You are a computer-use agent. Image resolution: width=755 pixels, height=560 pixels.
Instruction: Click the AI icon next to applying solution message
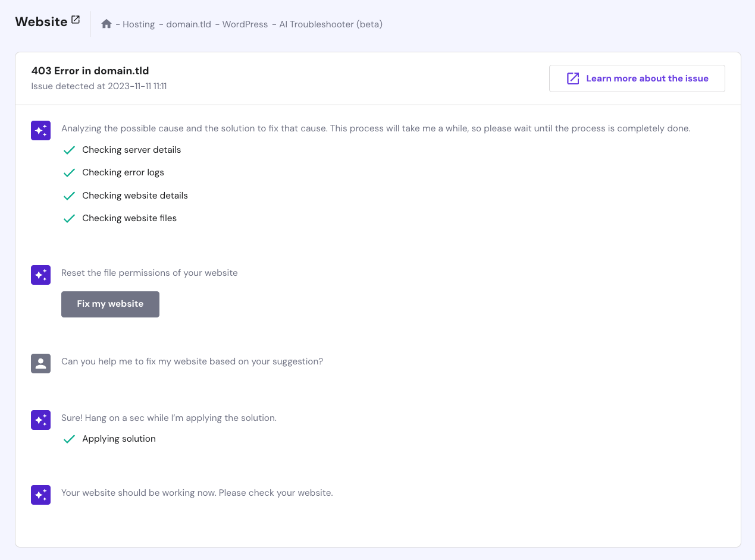click(x=40, y=420)
